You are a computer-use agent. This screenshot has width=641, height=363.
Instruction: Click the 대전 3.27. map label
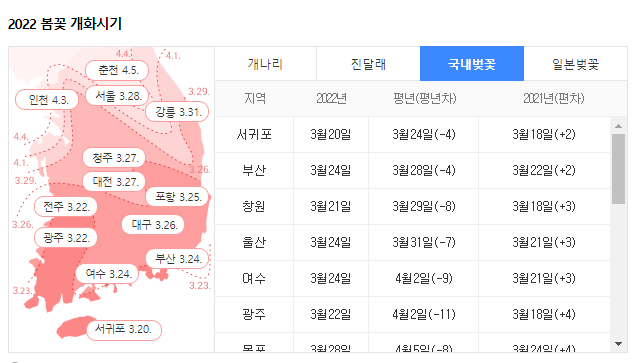[x=114, y=182]
